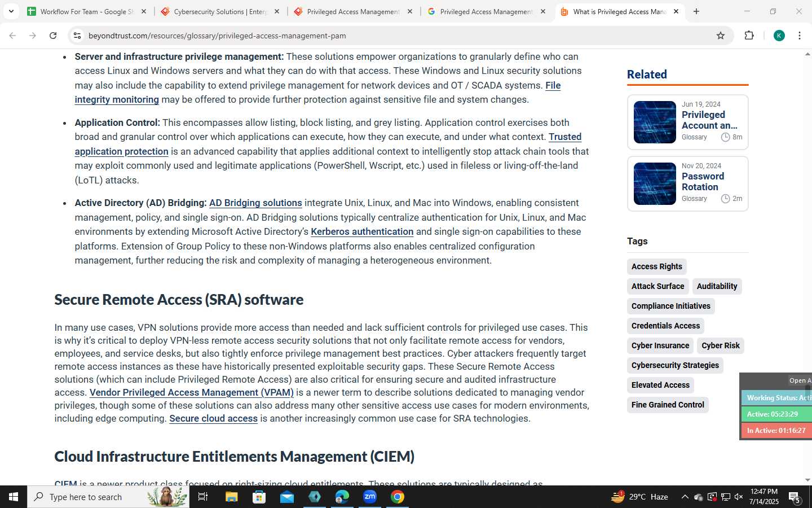Open volume control in system tray

[739, 497]
